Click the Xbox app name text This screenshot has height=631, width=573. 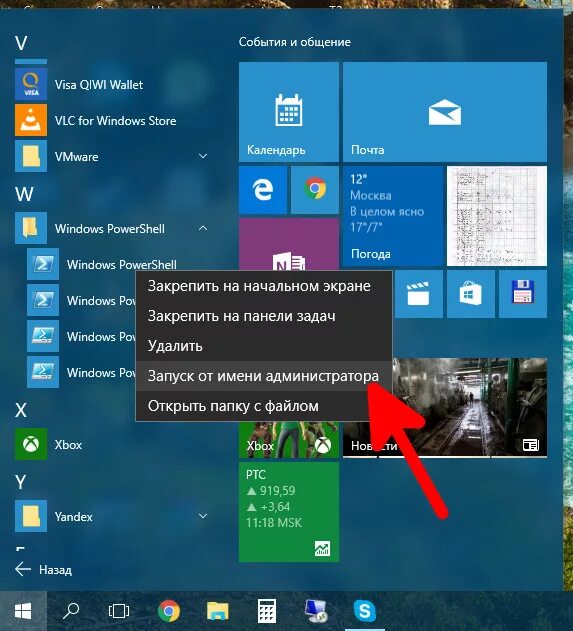pyautogui.click(x=68, y=445)
